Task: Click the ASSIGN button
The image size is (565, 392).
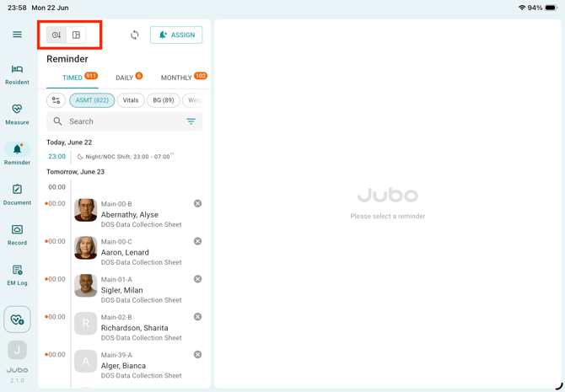Action: coord(176,35)
